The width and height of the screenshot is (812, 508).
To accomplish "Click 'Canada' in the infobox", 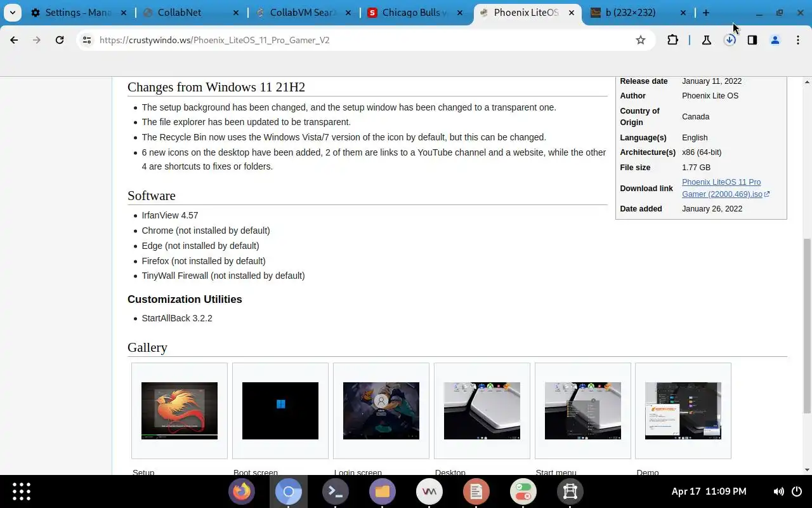I will [695, 117].
